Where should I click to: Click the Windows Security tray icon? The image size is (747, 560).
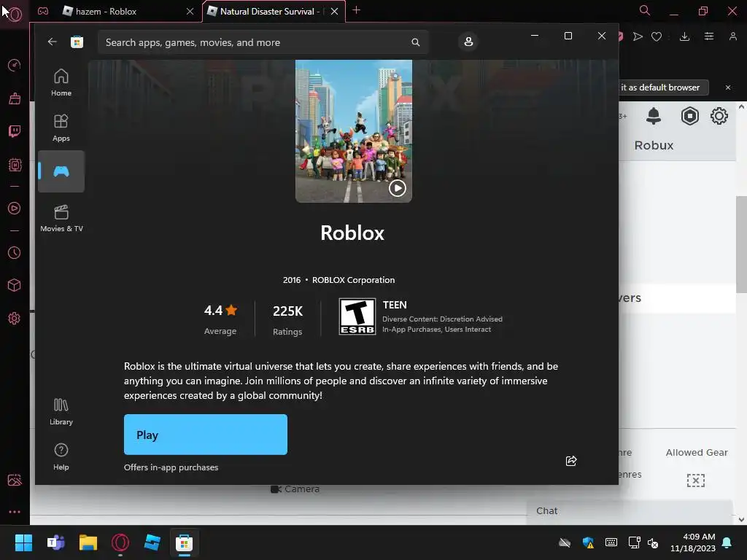coord(589,542)
